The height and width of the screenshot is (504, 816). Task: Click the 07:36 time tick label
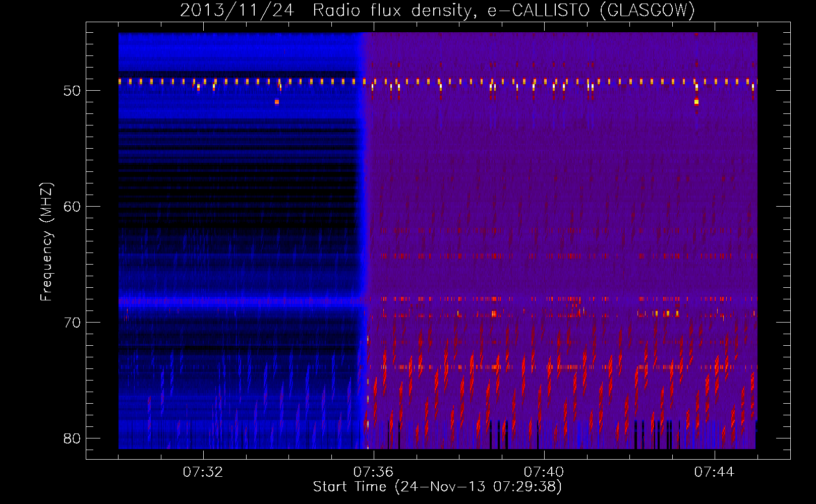pyautogui.click(x=373, y=472)
